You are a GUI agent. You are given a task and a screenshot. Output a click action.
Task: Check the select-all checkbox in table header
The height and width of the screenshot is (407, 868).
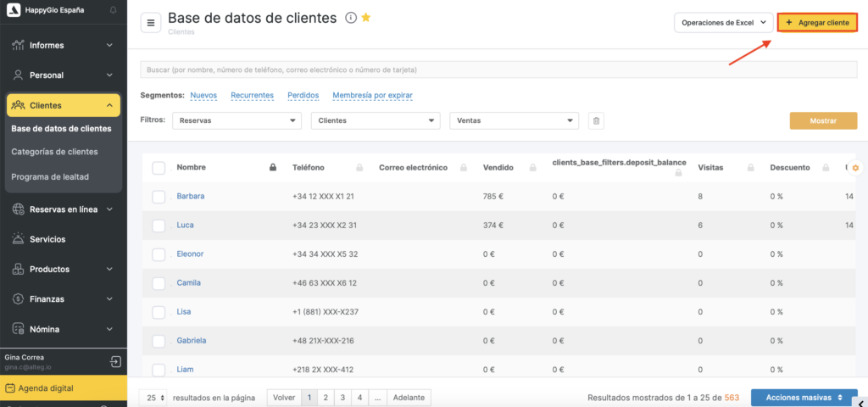(x=159, y=168)
